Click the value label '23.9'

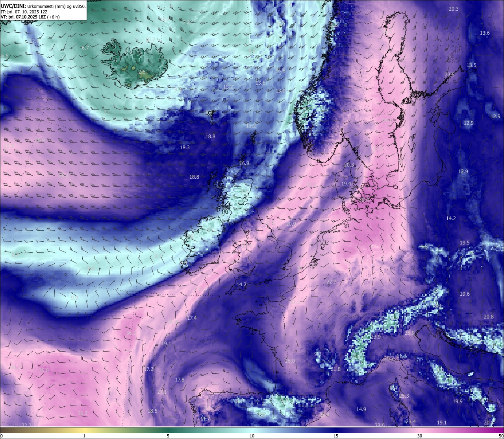pos(376,337)
